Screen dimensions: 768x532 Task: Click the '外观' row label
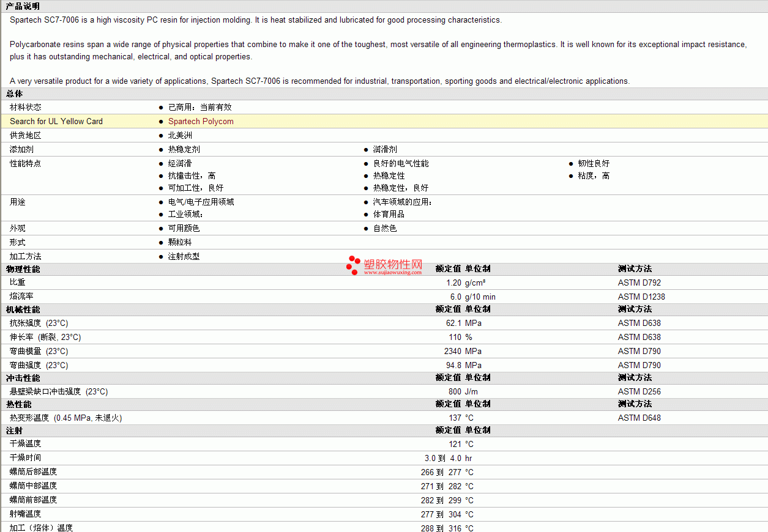18,228
